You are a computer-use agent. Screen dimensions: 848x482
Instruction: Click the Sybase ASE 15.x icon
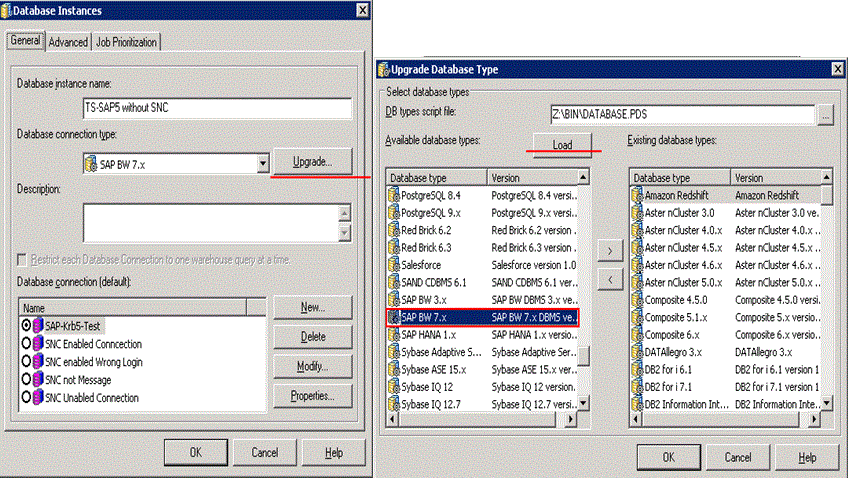pos(394,369)
